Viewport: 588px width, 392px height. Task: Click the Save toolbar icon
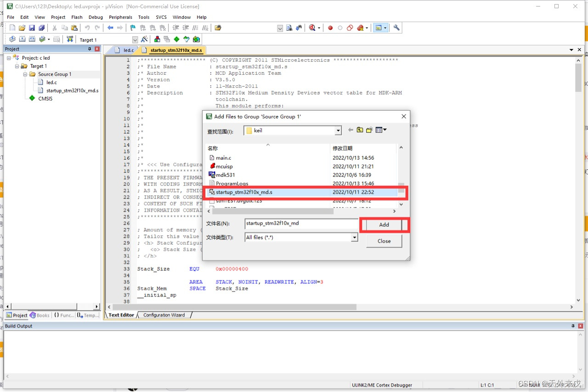[x=32, y=28]
